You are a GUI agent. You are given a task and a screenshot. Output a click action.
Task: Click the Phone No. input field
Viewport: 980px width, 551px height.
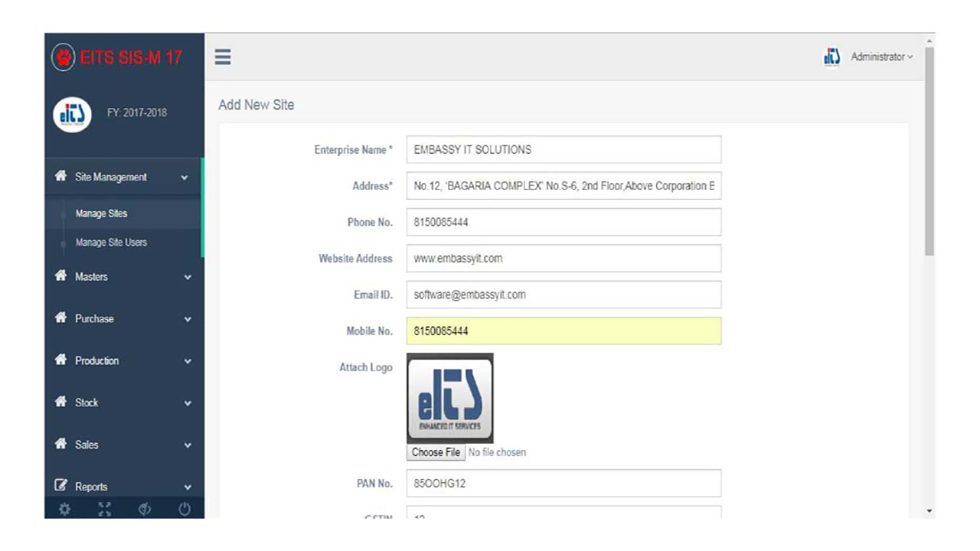point(563,222)
